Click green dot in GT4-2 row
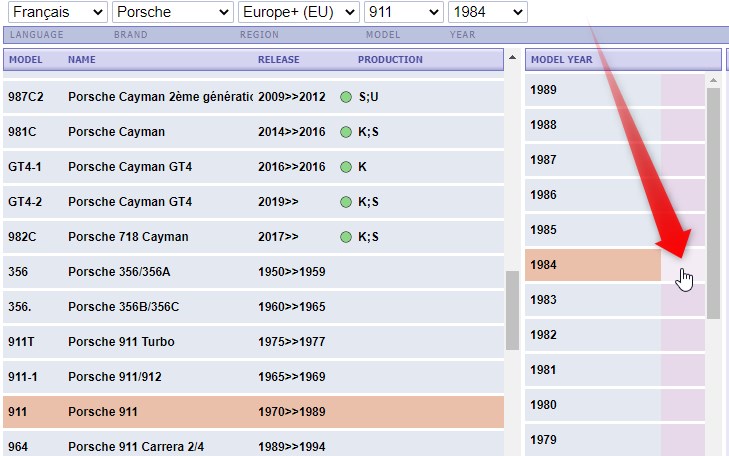This screenshot has width=729, height=456. coord(345,202)
